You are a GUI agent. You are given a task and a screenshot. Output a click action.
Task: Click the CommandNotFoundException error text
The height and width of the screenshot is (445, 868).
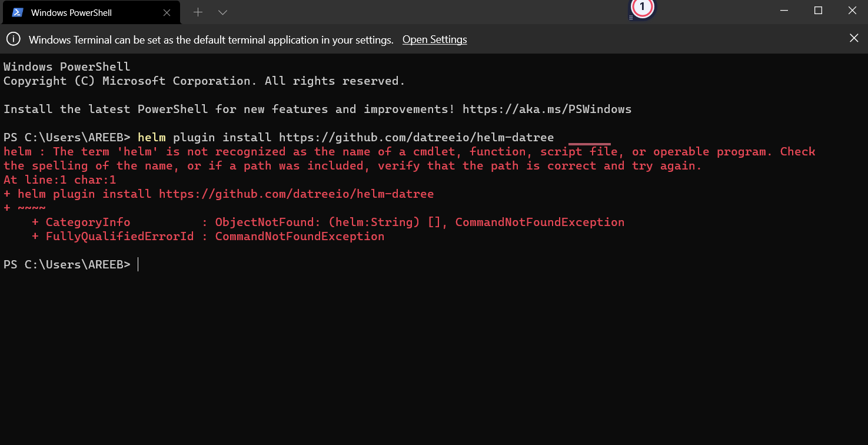tap(538, 222)
